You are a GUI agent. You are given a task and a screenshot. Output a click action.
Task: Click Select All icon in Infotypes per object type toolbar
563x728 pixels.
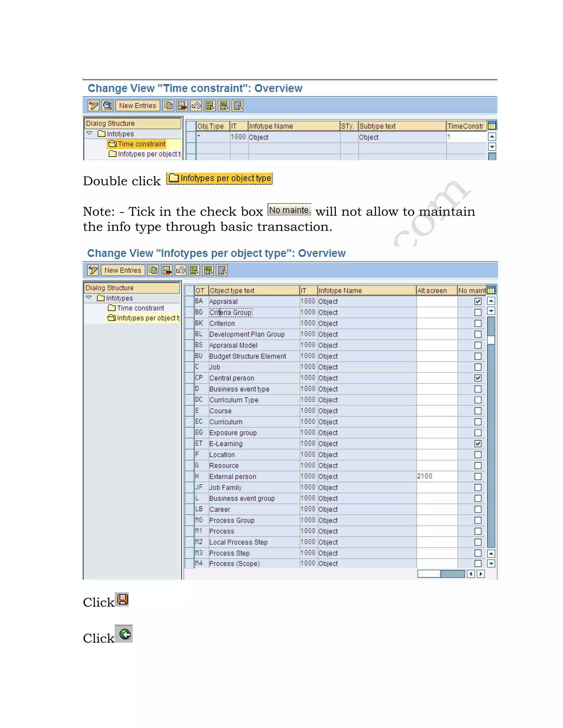(194, 270)
